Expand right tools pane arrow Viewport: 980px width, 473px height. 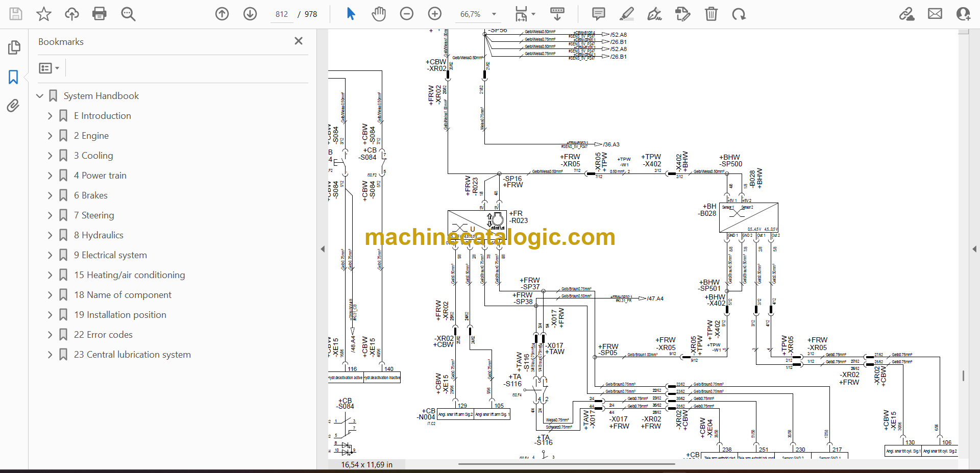(974, 249)
